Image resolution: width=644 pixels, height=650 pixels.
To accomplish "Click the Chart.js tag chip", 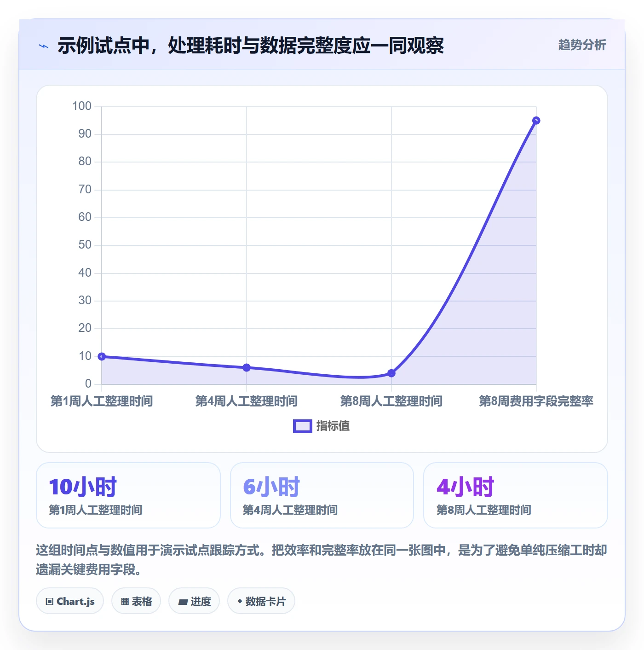I will pyautogui.click(x=70, y=601).
